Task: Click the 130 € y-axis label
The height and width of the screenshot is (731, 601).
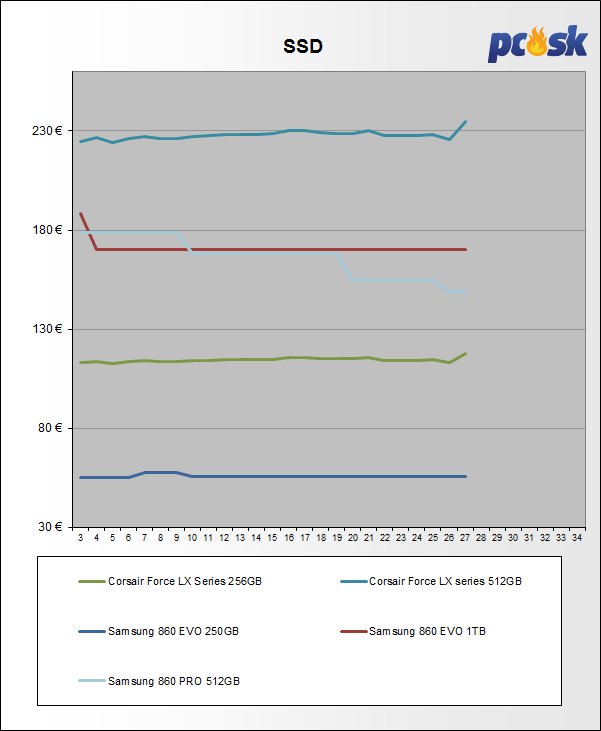Action: pos(49,329)
